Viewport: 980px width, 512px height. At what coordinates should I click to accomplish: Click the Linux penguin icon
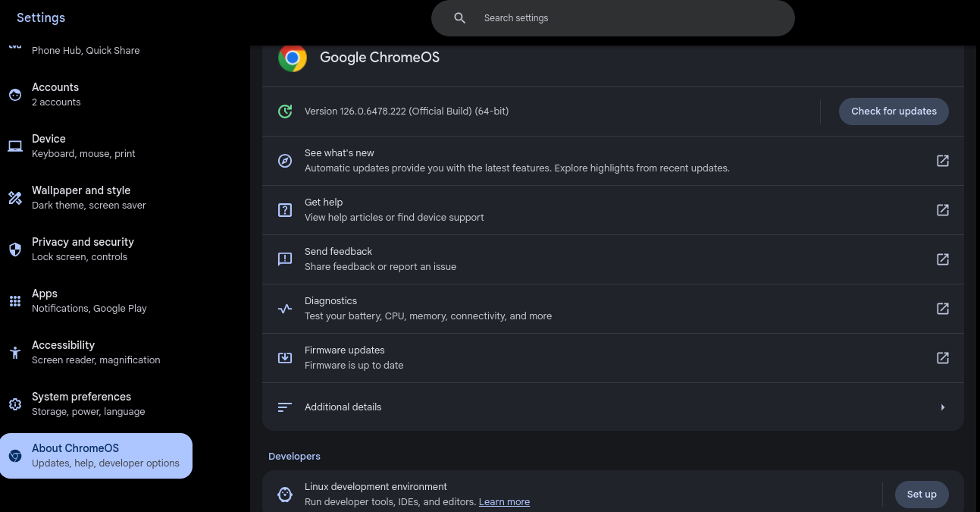point(285,495)
